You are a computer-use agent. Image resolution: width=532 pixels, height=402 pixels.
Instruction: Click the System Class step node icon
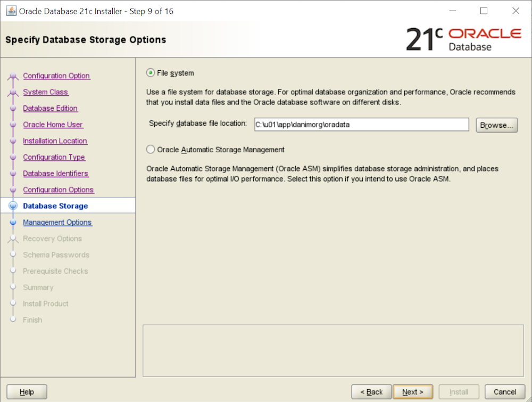click(13, 93)
